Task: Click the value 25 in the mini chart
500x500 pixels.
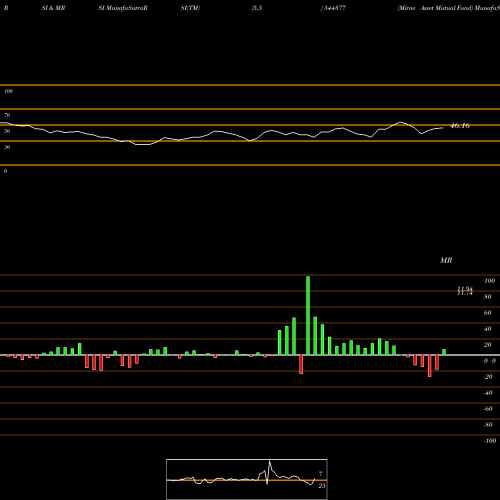Action: tap(321, 486)
